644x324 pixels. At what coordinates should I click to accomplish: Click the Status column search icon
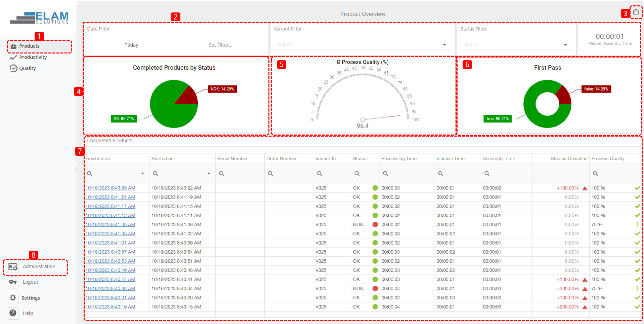(x=357, y=174)
